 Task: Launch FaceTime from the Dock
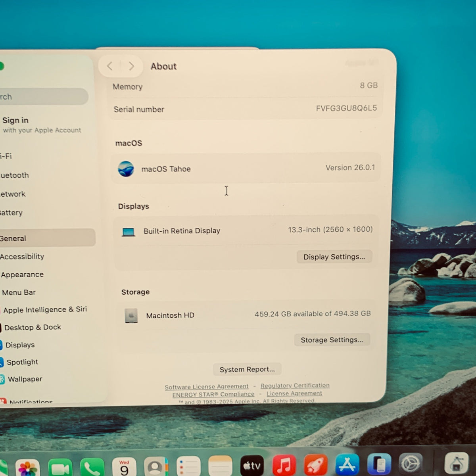pyautogui.click(x=60, y=468)
